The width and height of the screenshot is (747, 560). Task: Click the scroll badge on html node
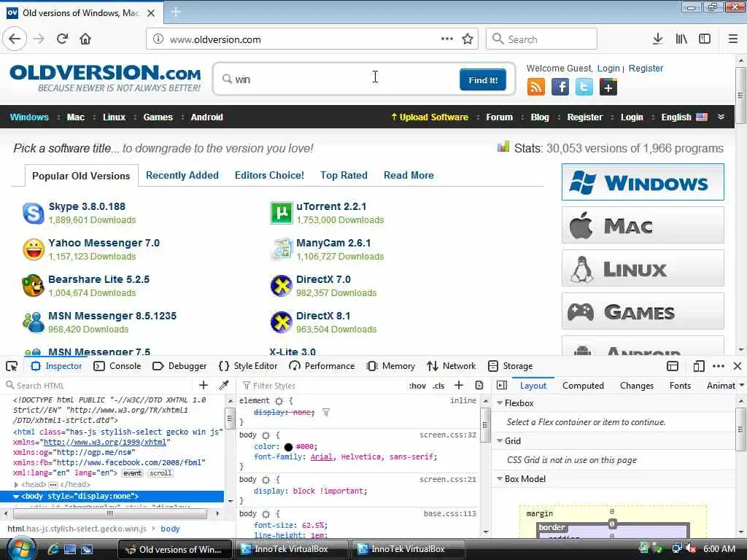pos(160,473)
